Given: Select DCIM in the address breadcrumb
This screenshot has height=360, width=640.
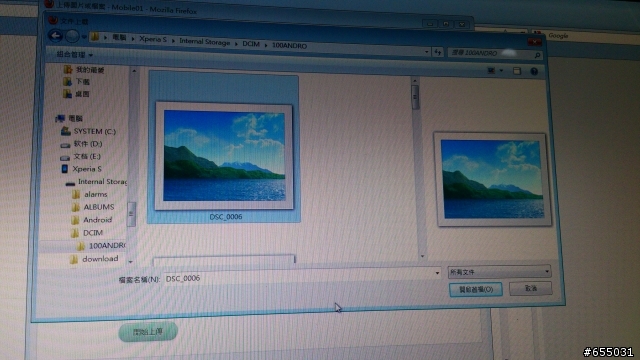Looking at the screenshot, I should [x=251, y=44].
